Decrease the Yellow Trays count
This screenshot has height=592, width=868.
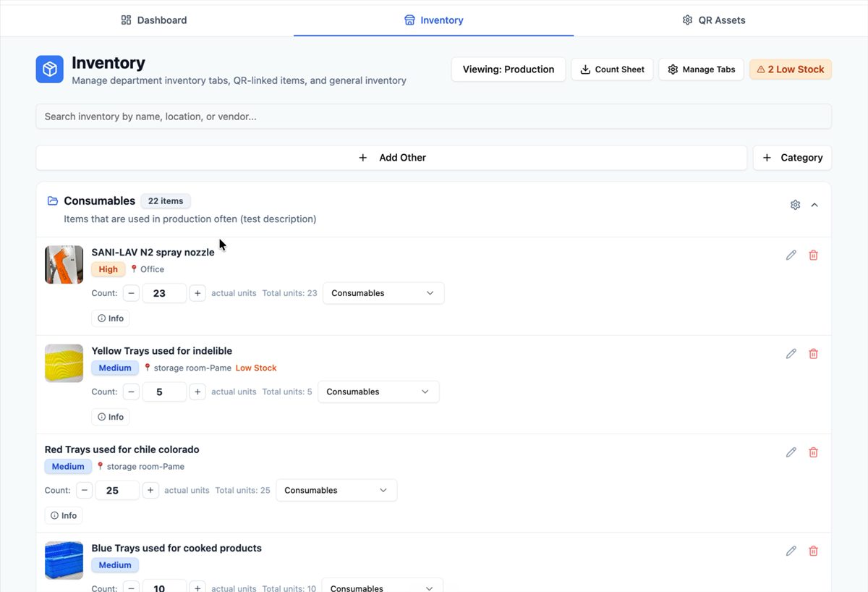[131, 392]
